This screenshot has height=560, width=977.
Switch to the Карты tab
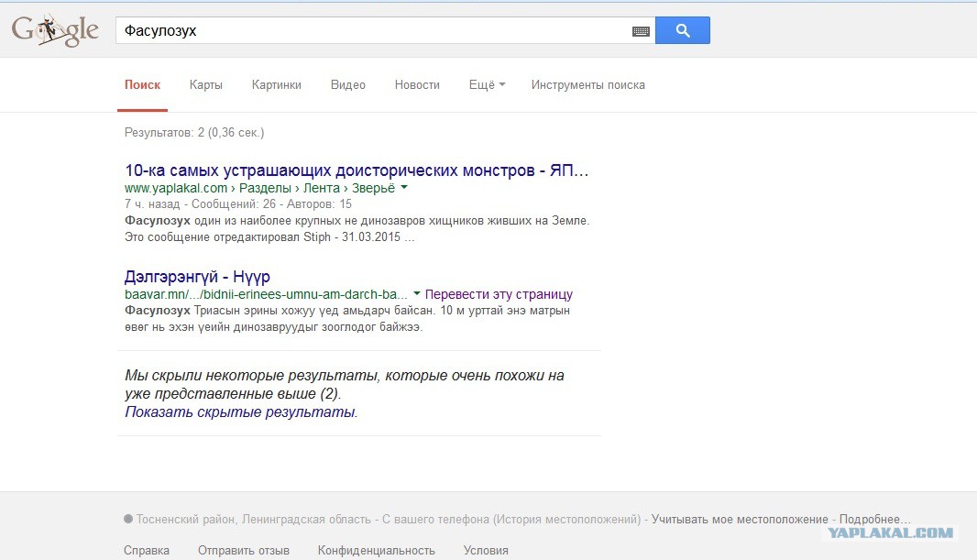pyautogui.click(x=205, y=84)
